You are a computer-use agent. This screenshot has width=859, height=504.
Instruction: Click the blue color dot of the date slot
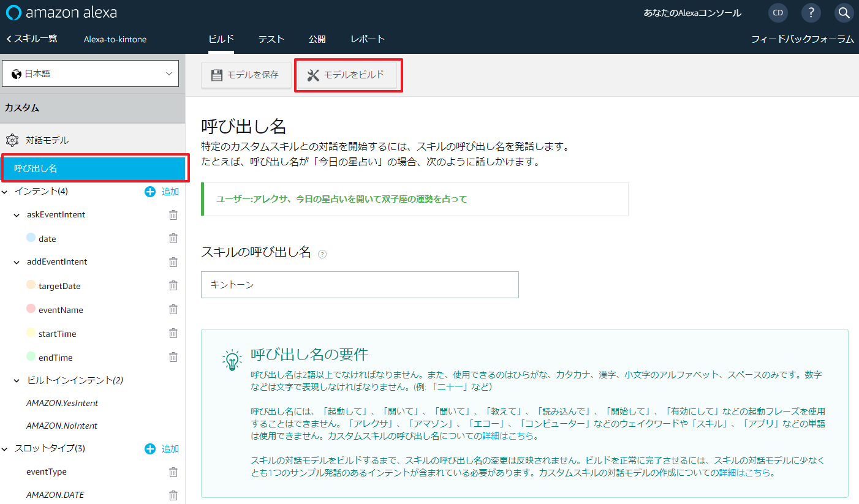point(31,238)
